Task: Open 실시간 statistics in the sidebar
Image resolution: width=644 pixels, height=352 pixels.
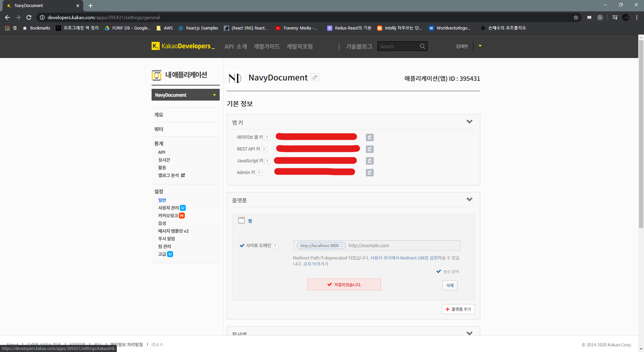Action: point(164,160)
